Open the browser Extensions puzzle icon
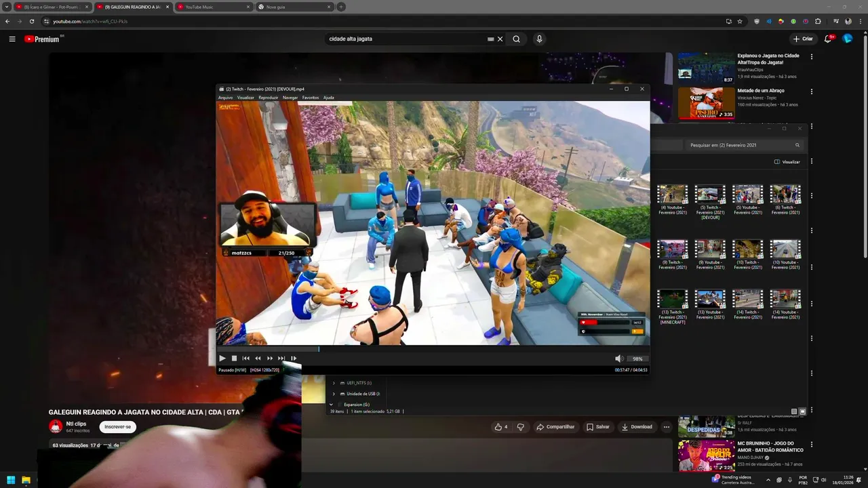This screenshot has width=868, height=488. 818,21
